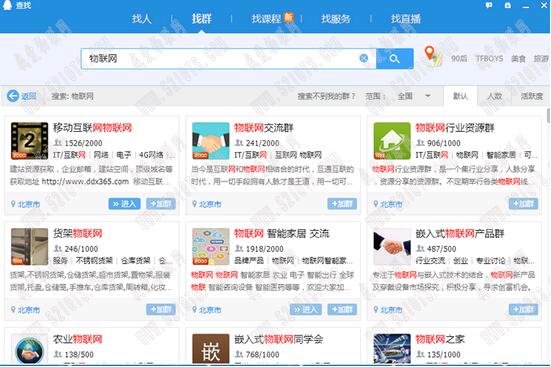Open 货架物联网 title
551x367 pixels.
pos(78,233)
